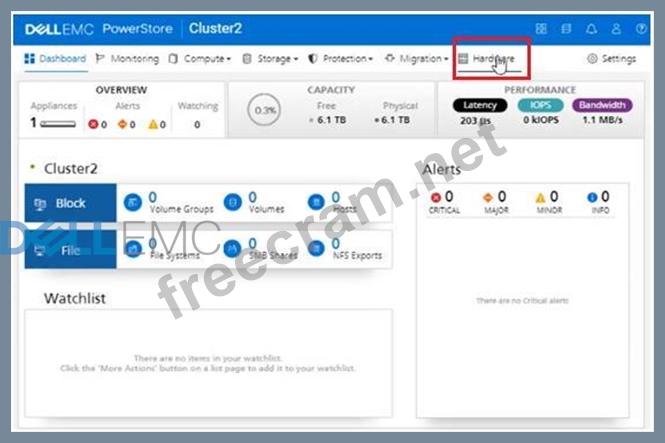Click the jobs list icon in header
665x443 pixels.
point(567,29)
